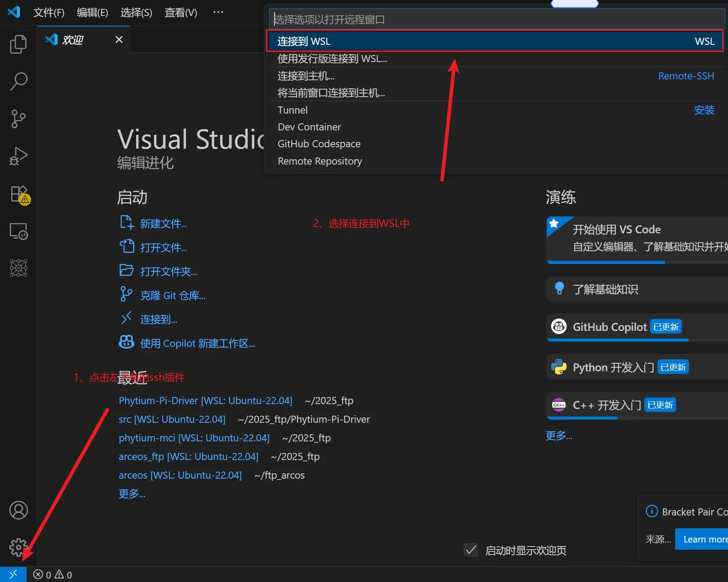
Task: Click the remote window search input field
Action: click(497, 19)
